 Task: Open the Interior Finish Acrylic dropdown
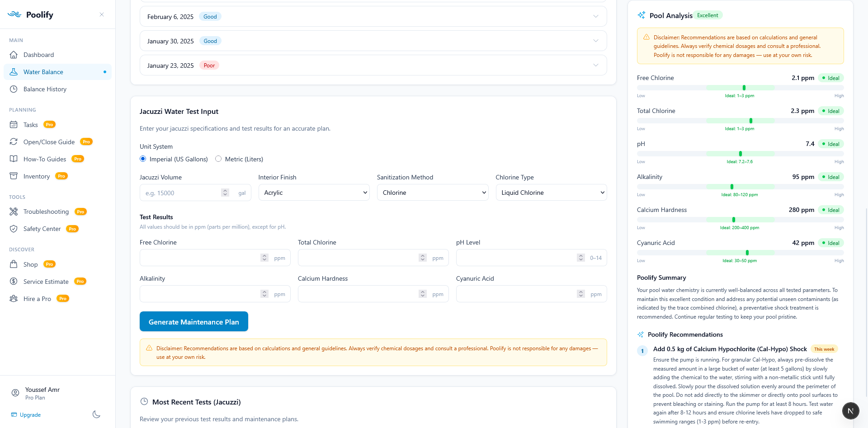[x=314, y=193]
